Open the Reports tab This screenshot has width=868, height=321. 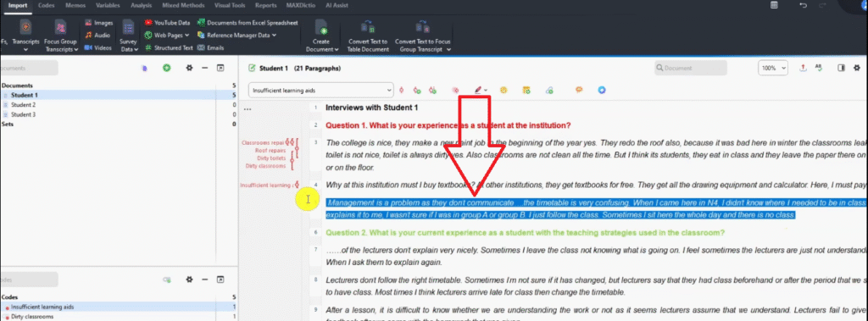point(266,6)
